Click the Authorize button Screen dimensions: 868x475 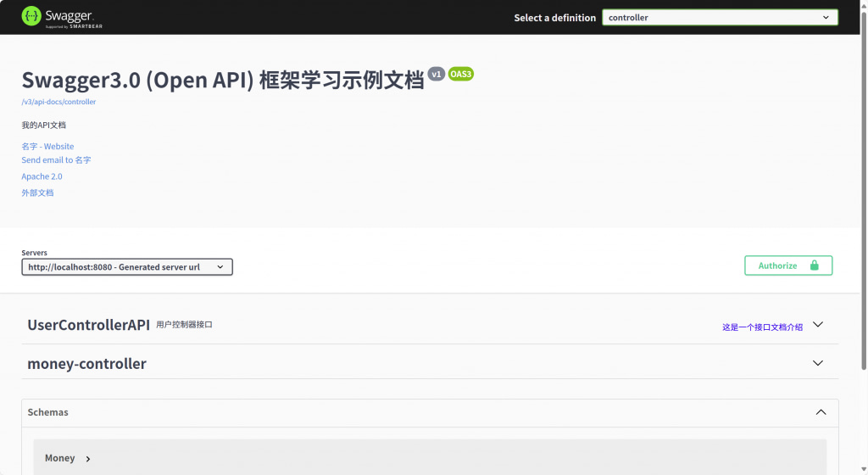coord(787,265)
